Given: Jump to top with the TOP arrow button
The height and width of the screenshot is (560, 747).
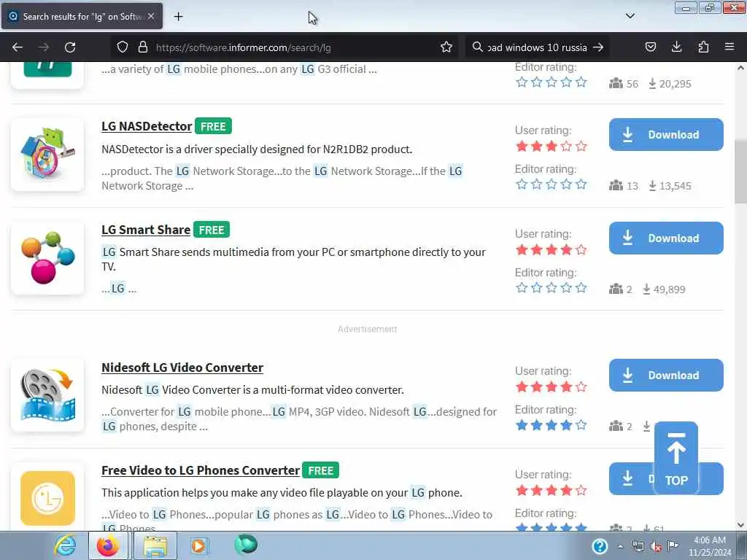Looking at the screenshot, I should (x=676, y=458).
